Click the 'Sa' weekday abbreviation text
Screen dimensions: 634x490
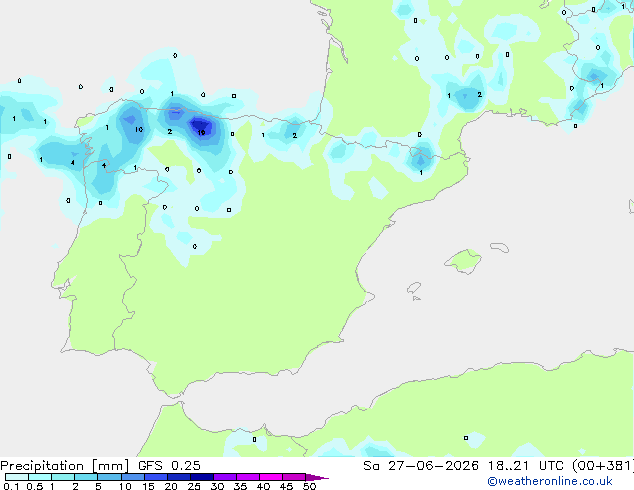(x=371, y=466)
